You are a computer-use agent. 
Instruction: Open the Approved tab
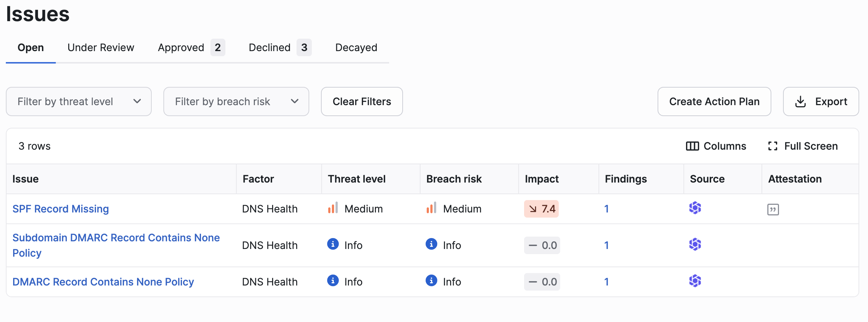(191, 47)
